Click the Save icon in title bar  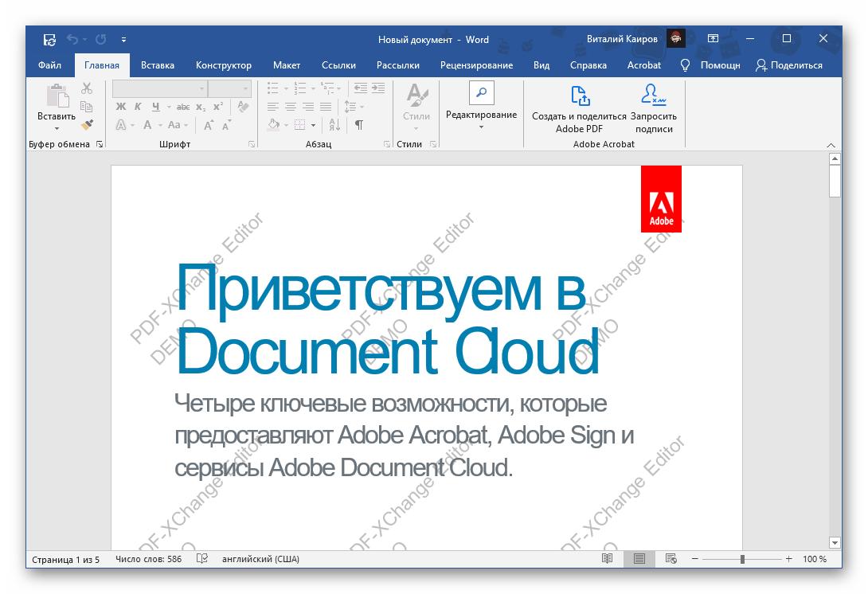tap(49, 39)
